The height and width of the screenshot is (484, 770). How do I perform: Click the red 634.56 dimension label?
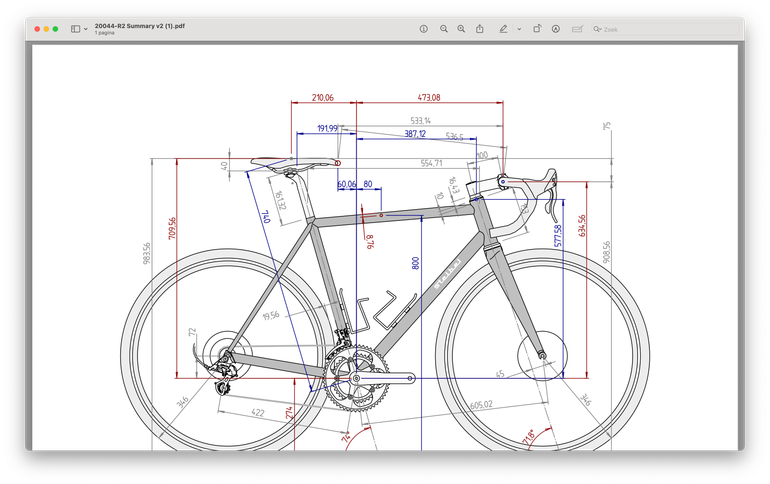tap(582, 225)
